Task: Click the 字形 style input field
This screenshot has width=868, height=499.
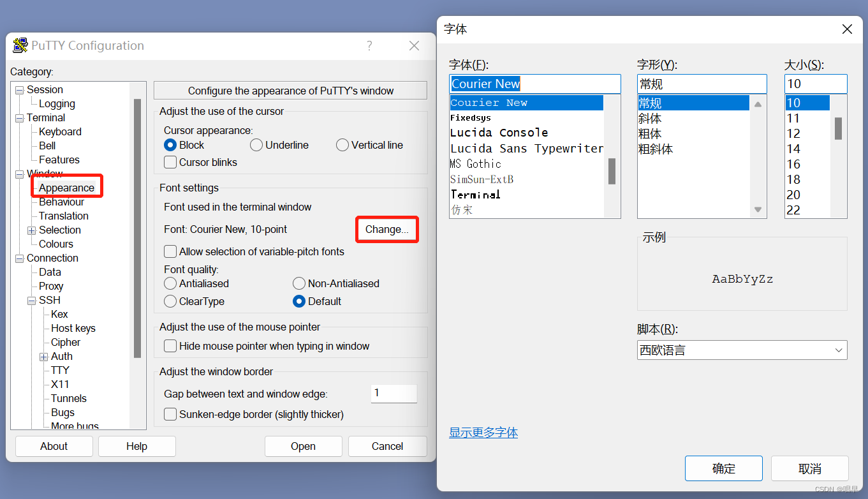Action: (702, 84)
